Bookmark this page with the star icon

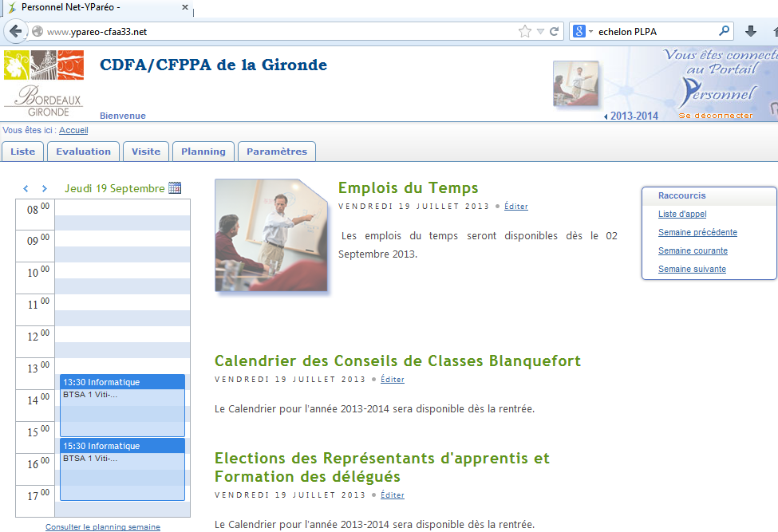pyautogui.click(x=524, y=31)
